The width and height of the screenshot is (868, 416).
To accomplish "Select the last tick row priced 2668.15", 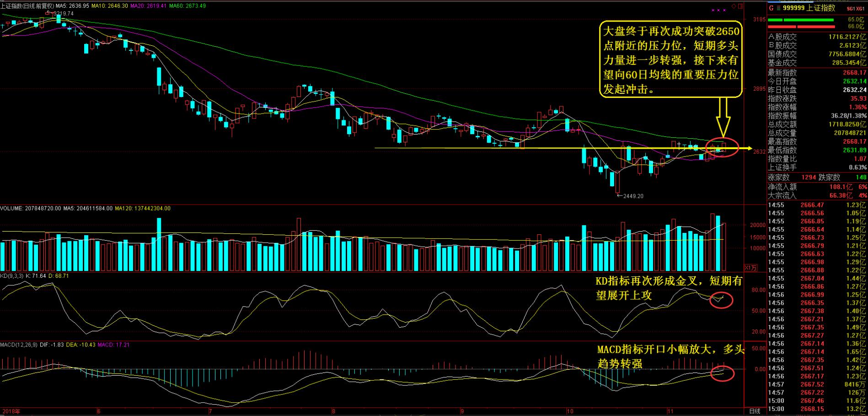I will click(x=817, y=409).
